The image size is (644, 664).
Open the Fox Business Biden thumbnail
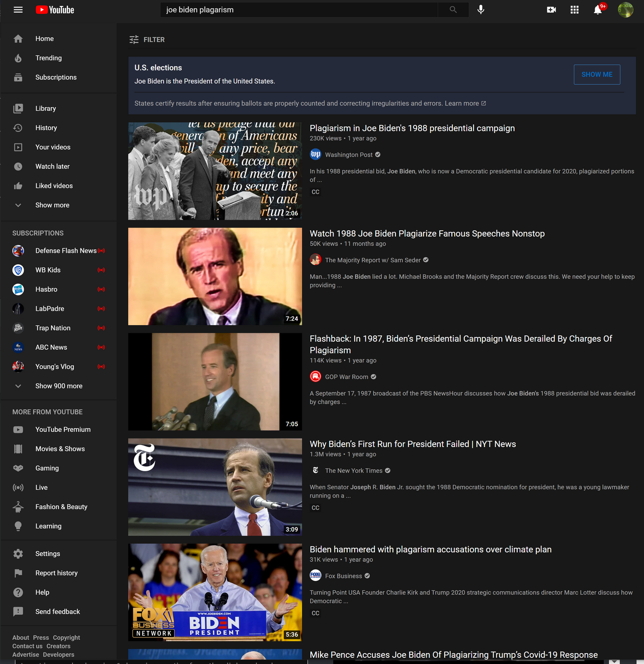(x=215, y=592)
